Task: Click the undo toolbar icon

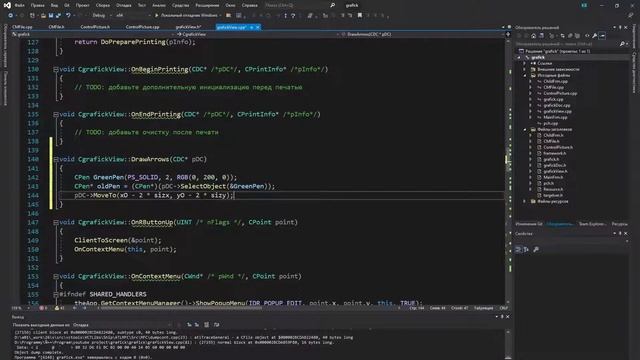Action: (x=68, y=16)
